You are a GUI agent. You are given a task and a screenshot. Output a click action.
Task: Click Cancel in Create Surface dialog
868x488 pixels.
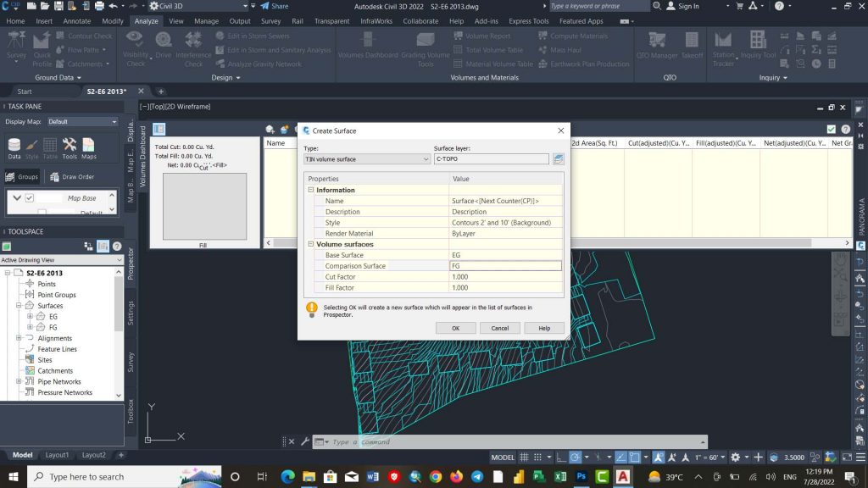(500, 328)
